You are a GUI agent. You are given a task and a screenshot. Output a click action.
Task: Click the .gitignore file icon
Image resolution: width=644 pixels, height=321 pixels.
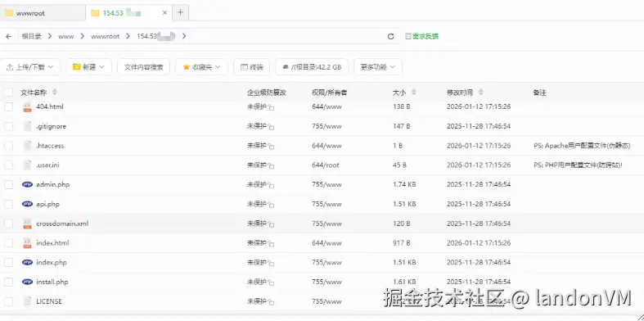tap(27, 126)
